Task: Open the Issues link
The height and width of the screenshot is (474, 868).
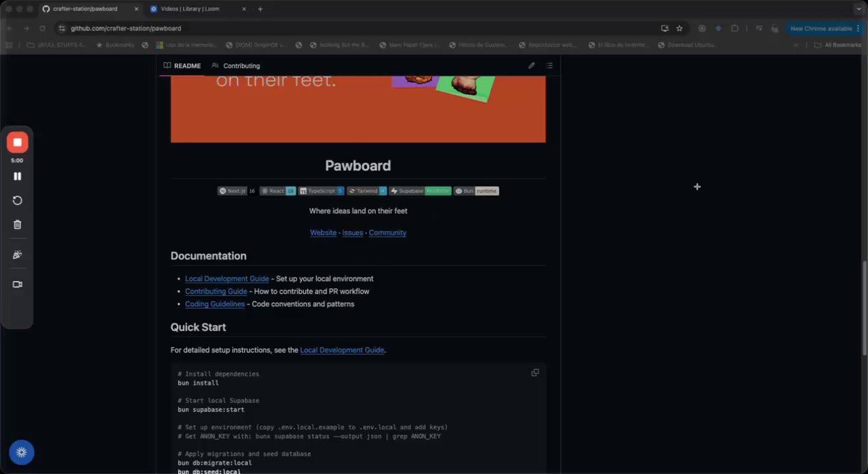Action: 353,233
